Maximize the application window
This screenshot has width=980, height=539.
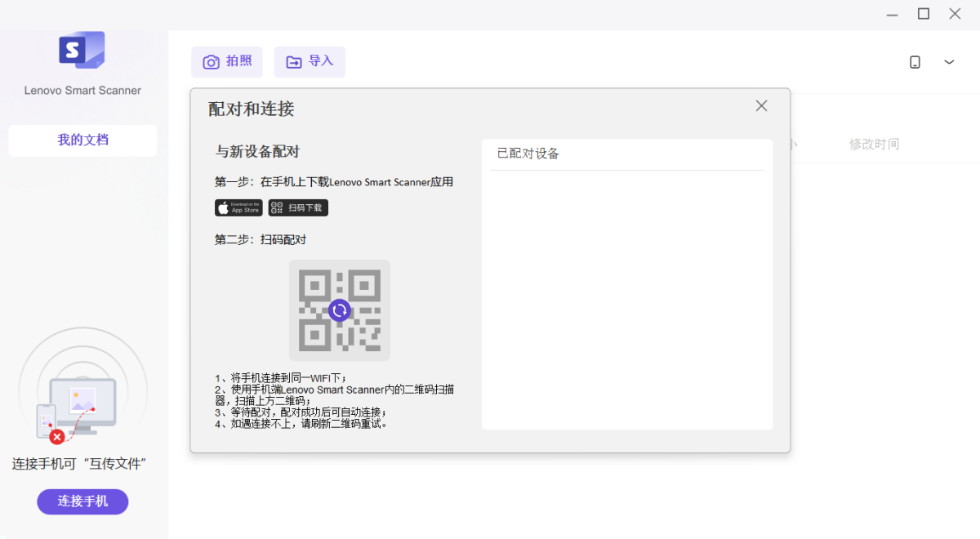[x=923, y=14]
